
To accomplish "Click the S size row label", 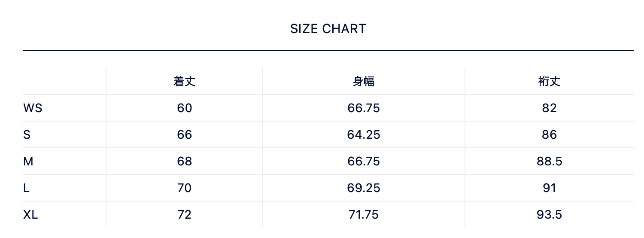I will (x=27, y=135).
